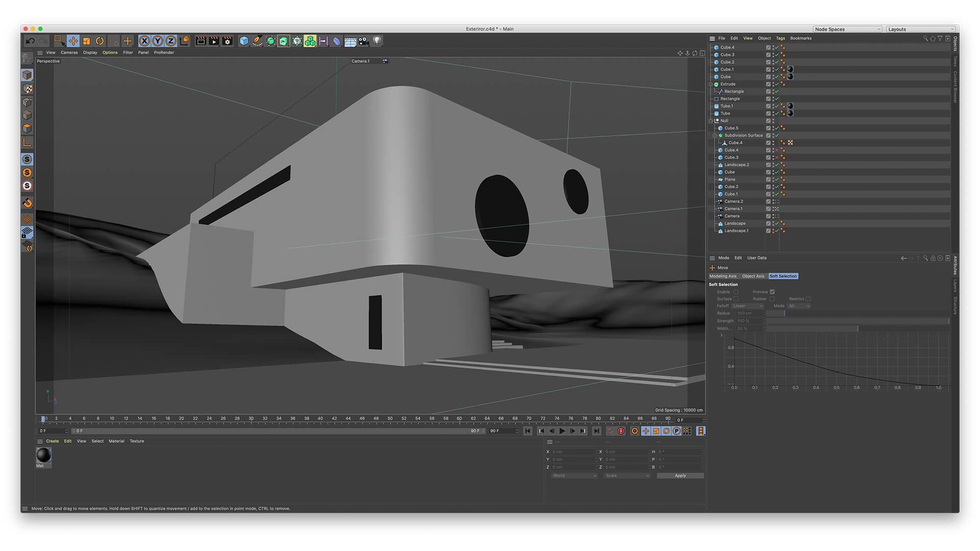Toggle visibility dots for Landscape.2
This screenshot has width=980, height=551.
click(773, 165)
